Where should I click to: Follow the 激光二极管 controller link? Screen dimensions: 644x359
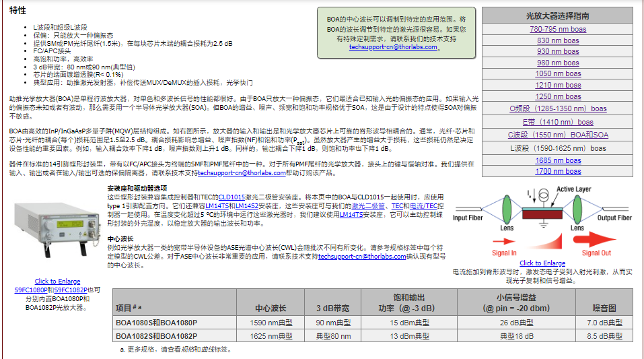(x=367, y=204)
